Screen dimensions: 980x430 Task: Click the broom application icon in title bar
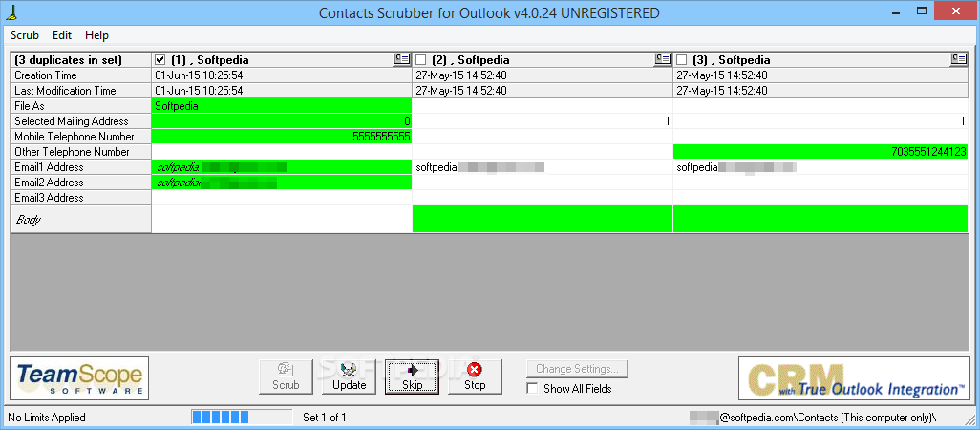pos(10,11)
